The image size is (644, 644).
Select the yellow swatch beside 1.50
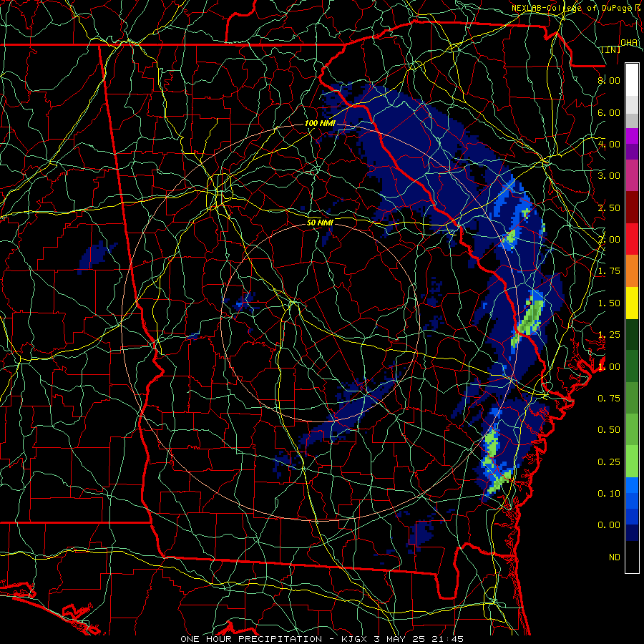(x=632, y=303)
